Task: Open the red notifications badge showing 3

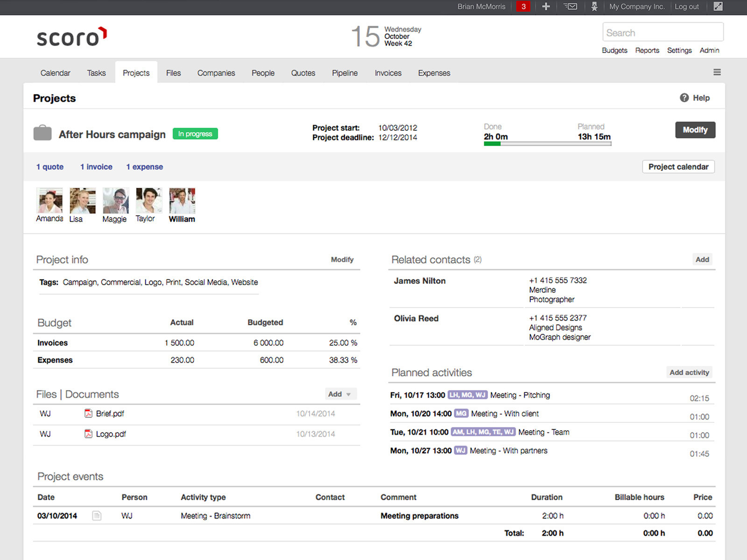Action: (x=523, y=7)
